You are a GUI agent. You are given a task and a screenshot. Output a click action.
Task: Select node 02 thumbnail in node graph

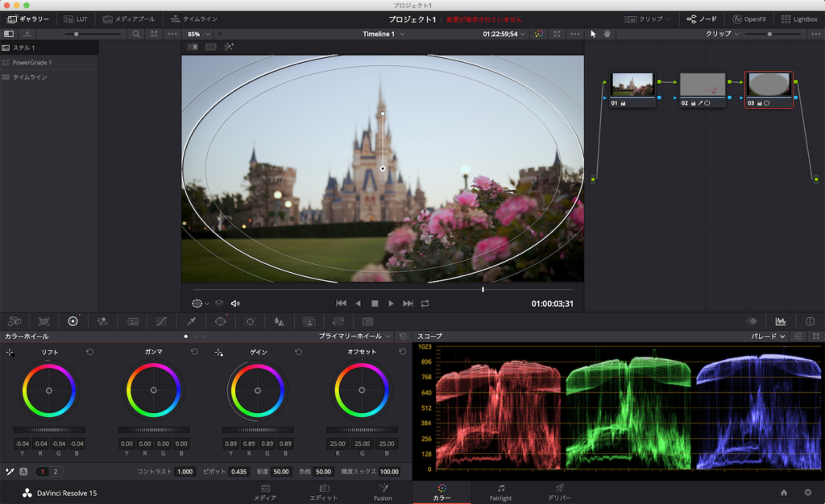[x=702, y=85]
